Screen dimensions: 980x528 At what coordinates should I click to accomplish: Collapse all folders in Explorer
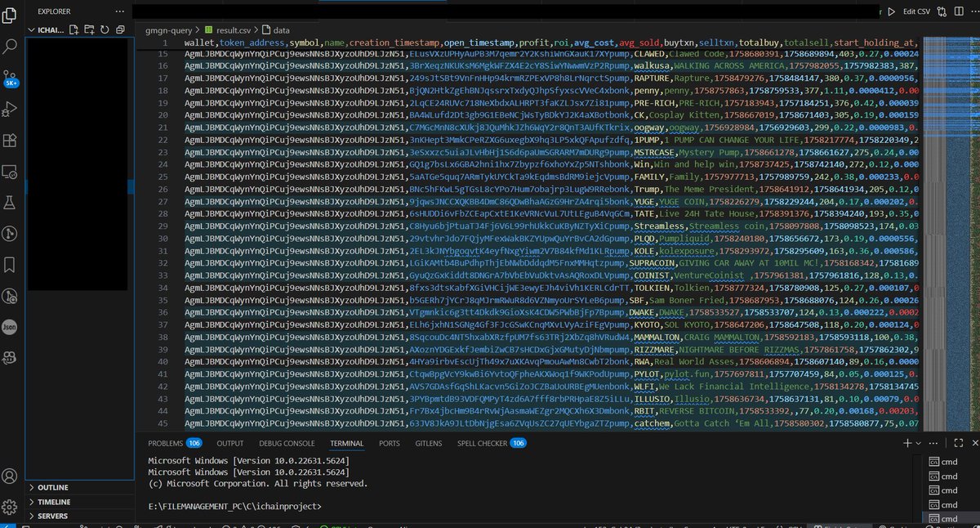tap(120, 30)
